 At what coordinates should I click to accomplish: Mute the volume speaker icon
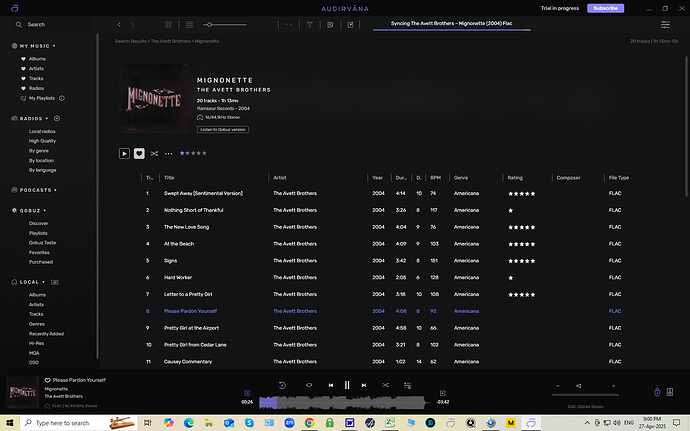tap(579, 386)
